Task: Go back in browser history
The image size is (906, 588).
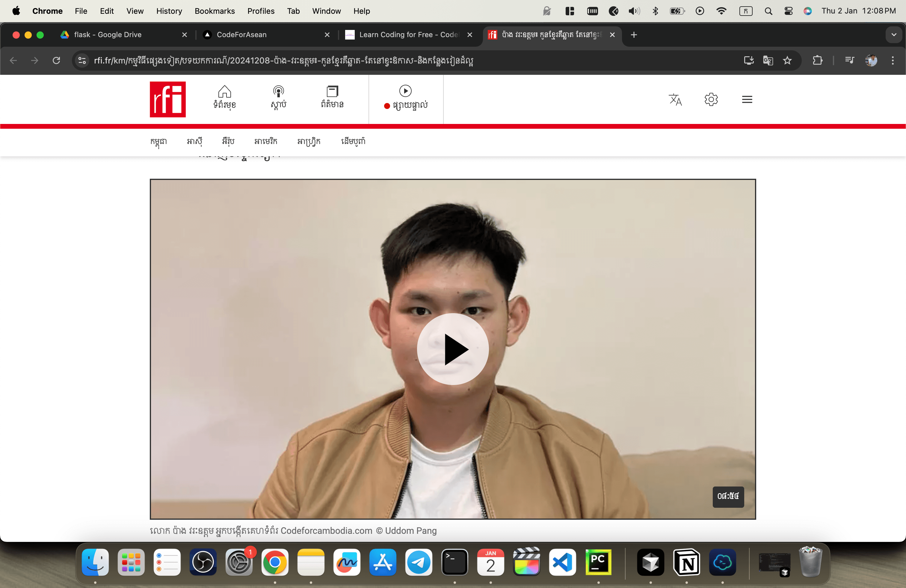Action: (x=13, y=60)
